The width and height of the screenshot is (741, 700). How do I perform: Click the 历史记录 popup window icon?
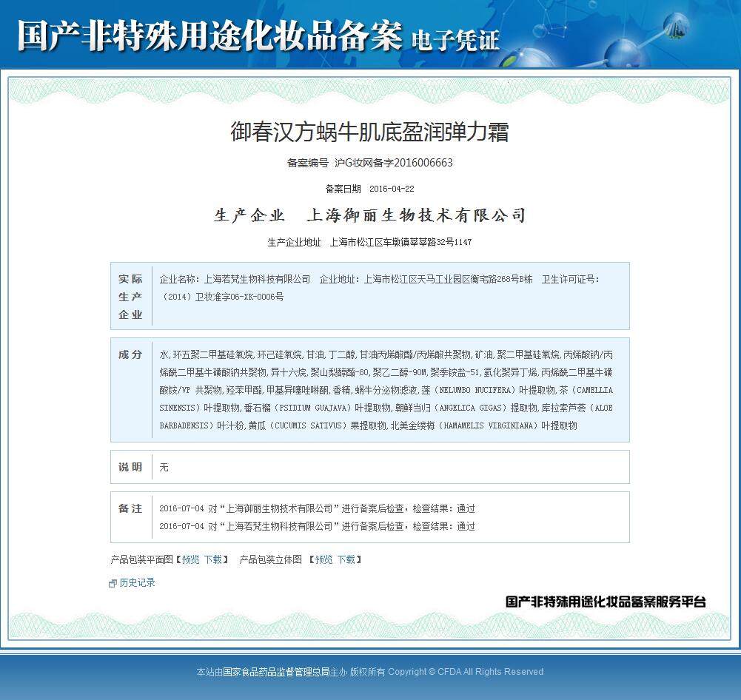pyautogui.click(x=113, y=584)
